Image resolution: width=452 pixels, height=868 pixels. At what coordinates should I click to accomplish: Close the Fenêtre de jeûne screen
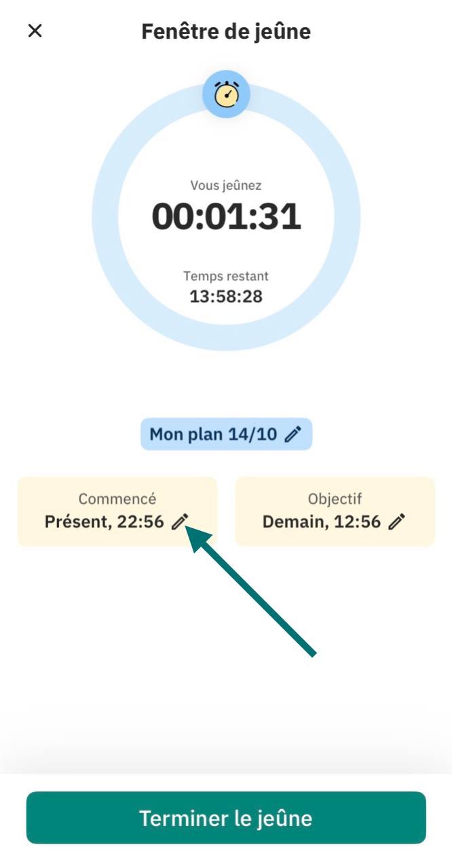pos(35,31)
